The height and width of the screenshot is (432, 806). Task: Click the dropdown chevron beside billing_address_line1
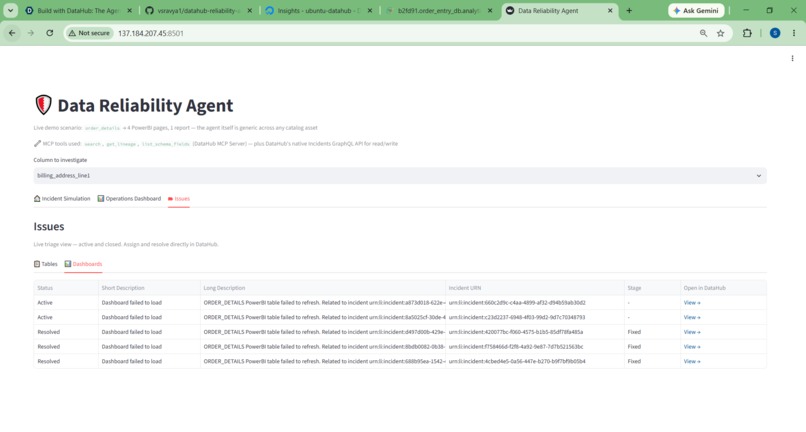758,176
